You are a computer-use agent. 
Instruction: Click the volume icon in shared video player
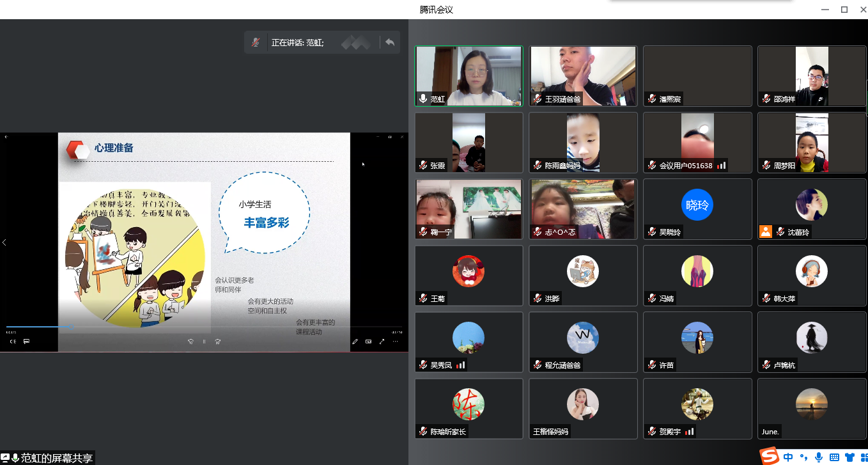(12, 342)
